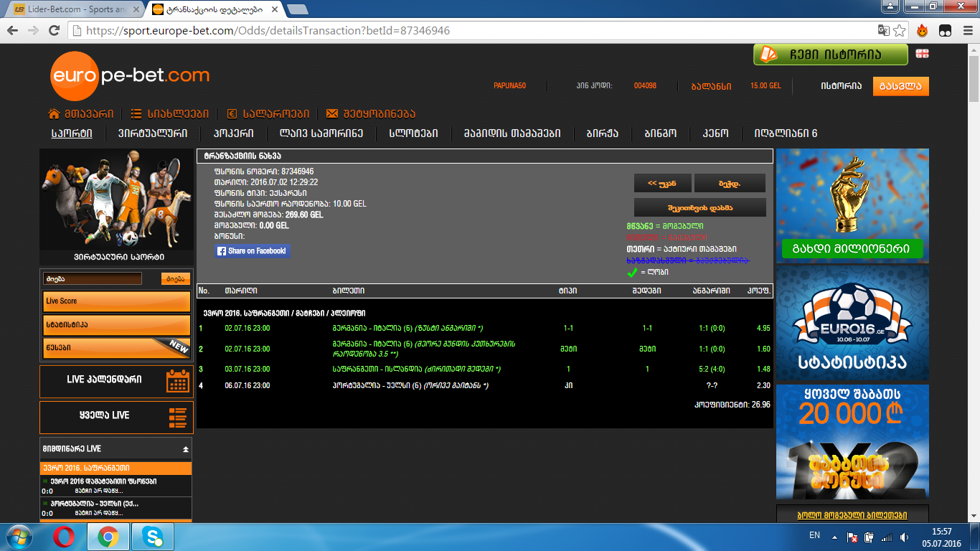Open the იღბლიანი 6 menu item
This screenshot has width=980, height=551.
(x=786, y=133)
